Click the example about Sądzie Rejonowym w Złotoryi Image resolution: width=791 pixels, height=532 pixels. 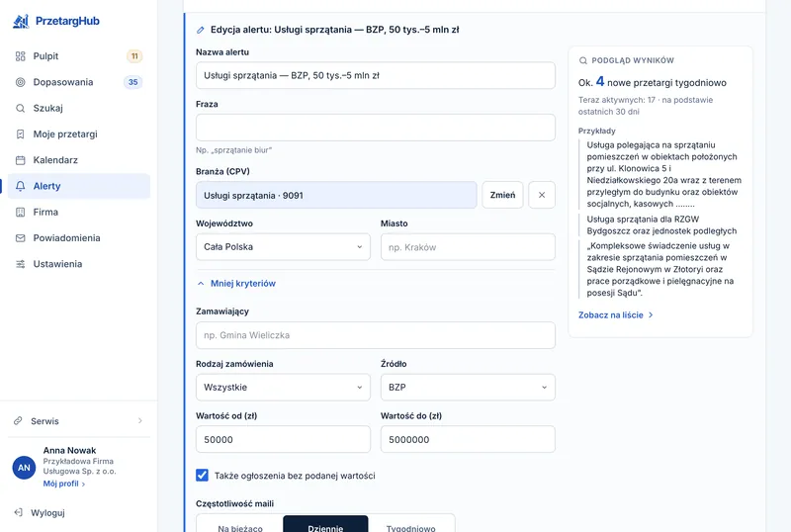[x=659, y=269]
